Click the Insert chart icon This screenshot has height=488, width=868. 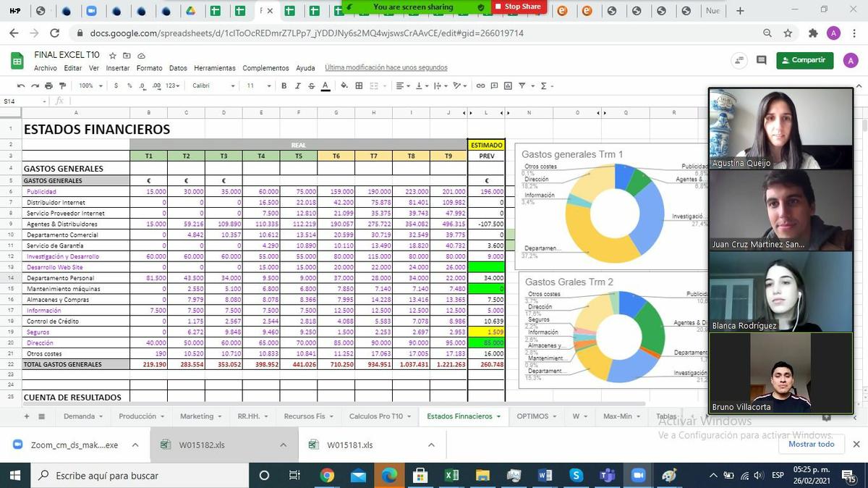pos(509,85)
